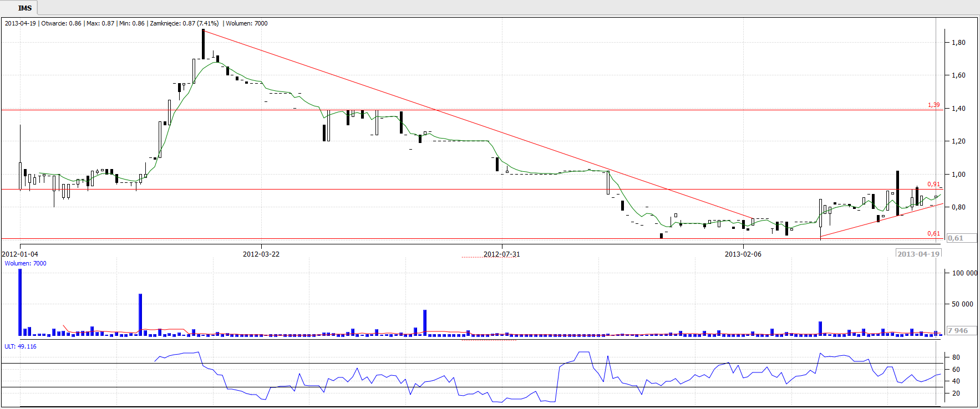Click the 2012-07-31 date axis label

(501, 254)
